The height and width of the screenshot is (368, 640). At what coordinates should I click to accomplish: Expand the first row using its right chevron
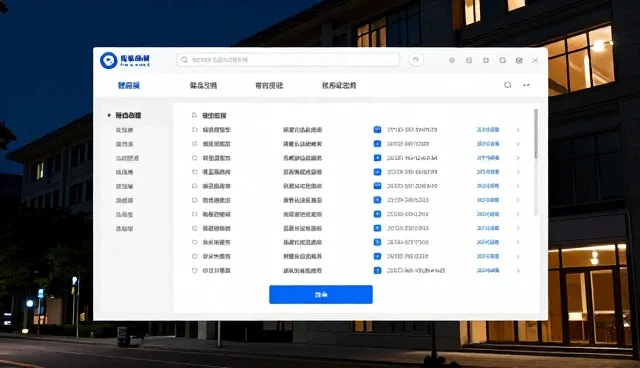point(518,130)
